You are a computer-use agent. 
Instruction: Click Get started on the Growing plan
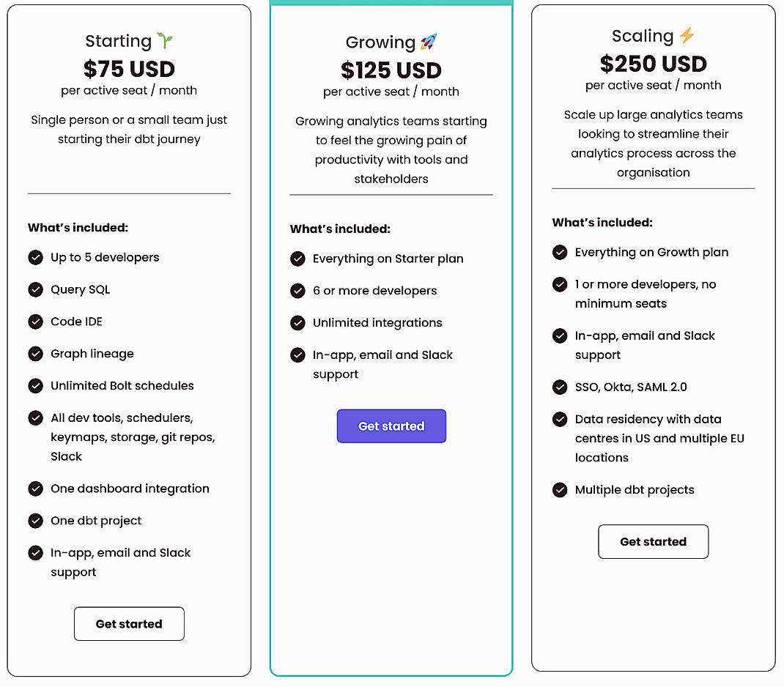coord(391,426)
